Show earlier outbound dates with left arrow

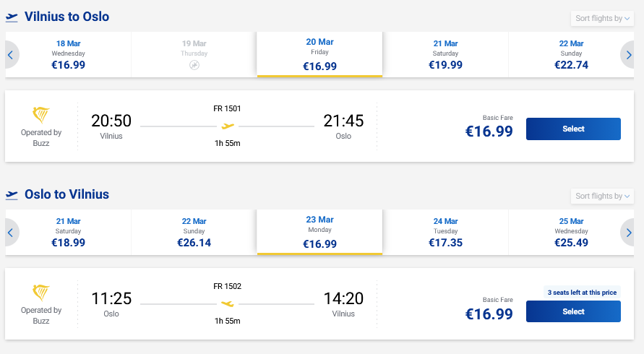click(11, 54)
